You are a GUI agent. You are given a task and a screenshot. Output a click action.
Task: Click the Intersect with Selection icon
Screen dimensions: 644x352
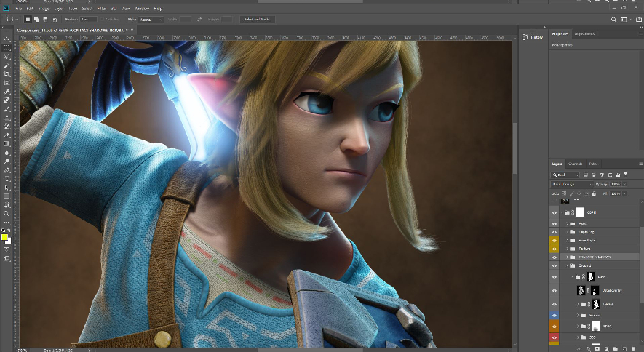click(x=54, y=20)
